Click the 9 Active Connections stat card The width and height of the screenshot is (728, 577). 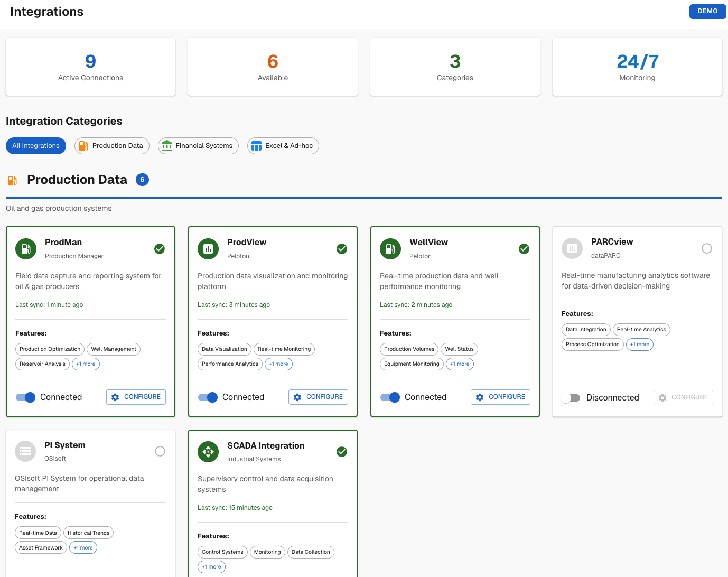click(x=90, y=67)
